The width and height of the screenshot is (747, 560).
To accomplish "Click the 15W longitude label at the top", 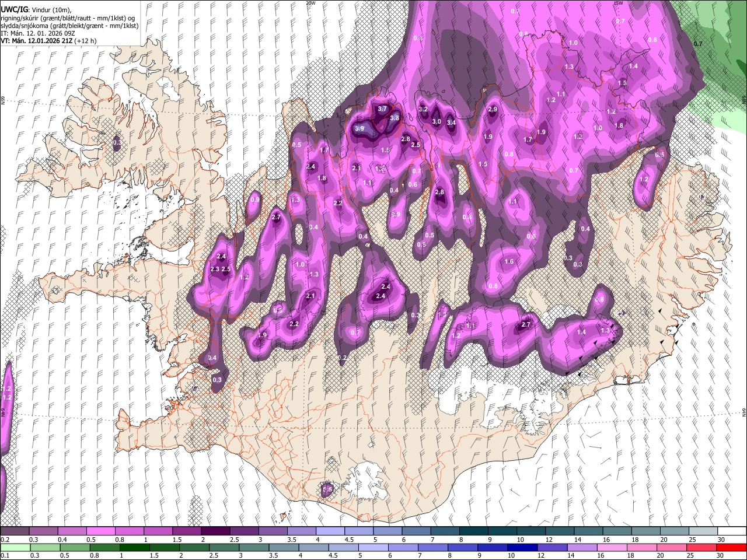I will [x=618, y=3].
